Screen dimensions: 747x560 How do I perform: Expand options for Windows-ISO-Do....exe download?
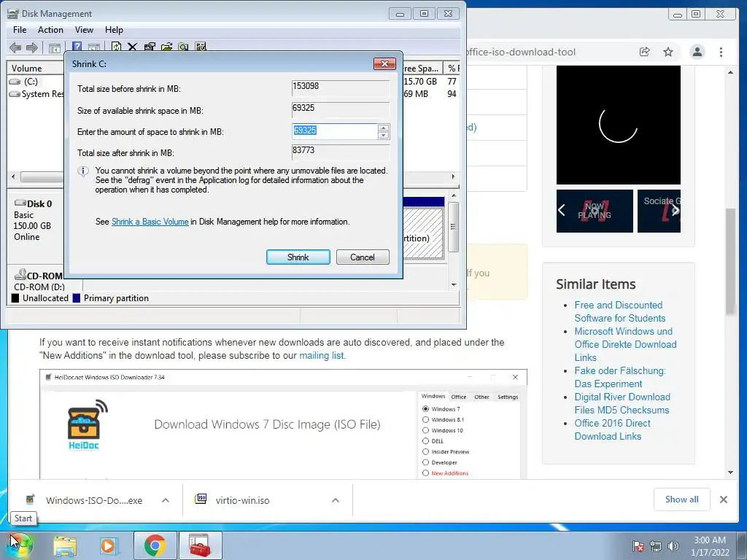pos(166,500)
